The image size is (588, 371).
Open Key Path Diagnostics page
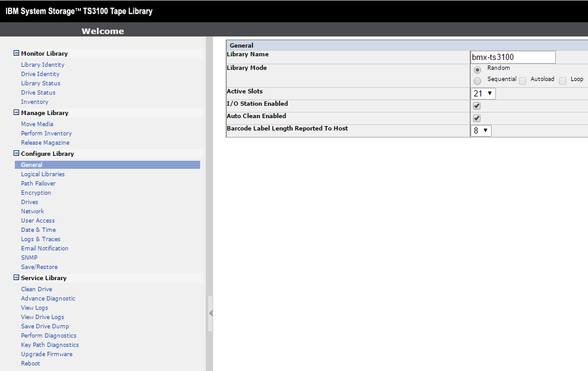click(x=50, y=344)
